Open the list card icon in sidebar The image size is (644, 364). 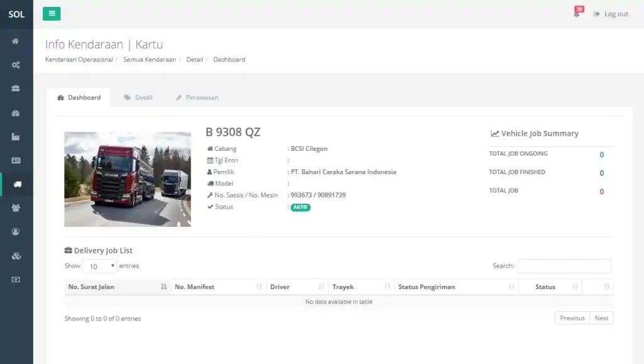[x=16, y=160]
